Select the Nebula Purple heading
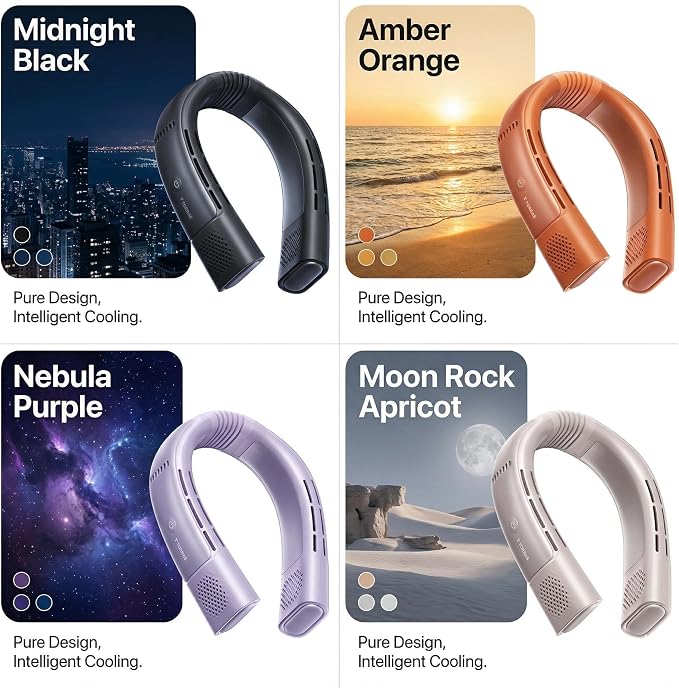Screen dimensions: 679x688 pyautogui.click(x=62, y=392)
